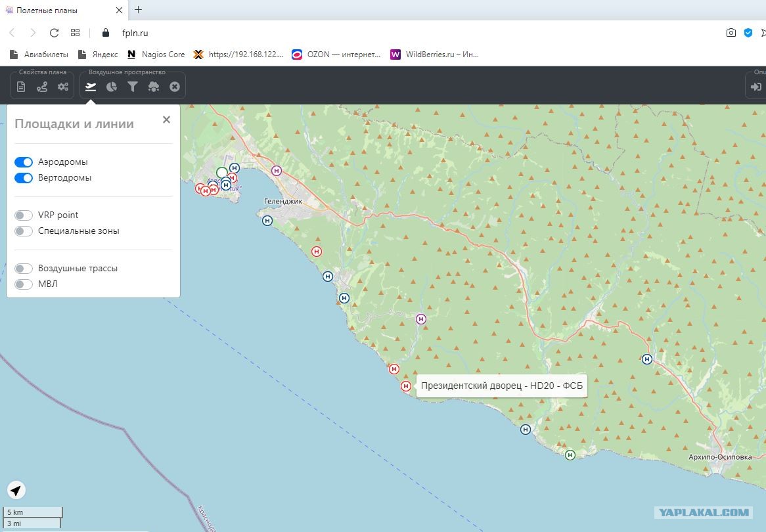Enable the Специальные зоны toggle

24,231
